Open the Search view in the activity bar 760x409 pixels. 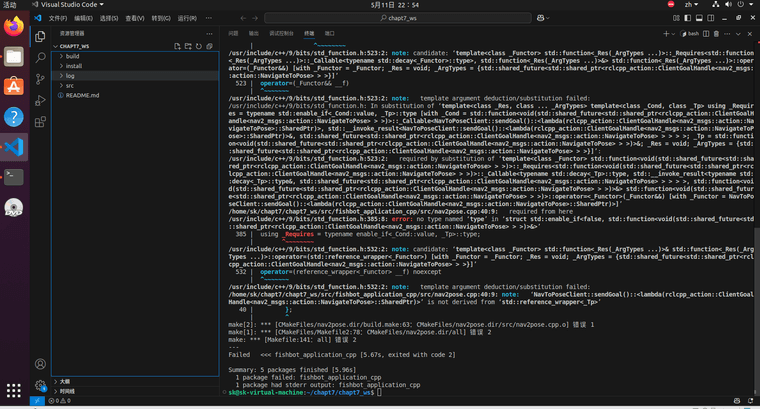[40, 58]
